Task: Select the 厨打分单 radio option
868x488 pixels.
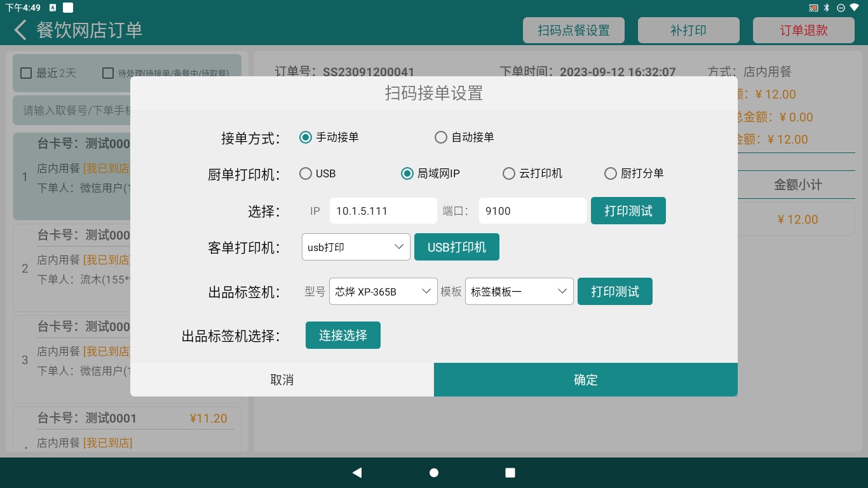Action: tap(611, 173)
